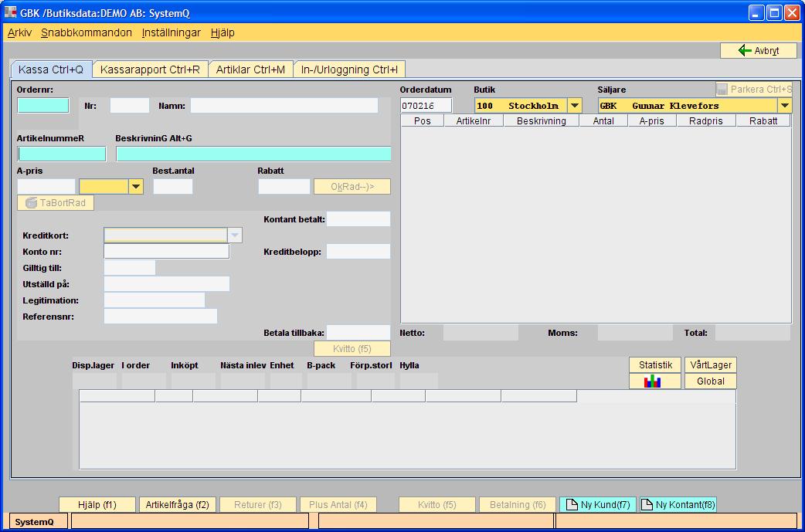Click the Ny Kund(f7) button

tap(598, 505)
